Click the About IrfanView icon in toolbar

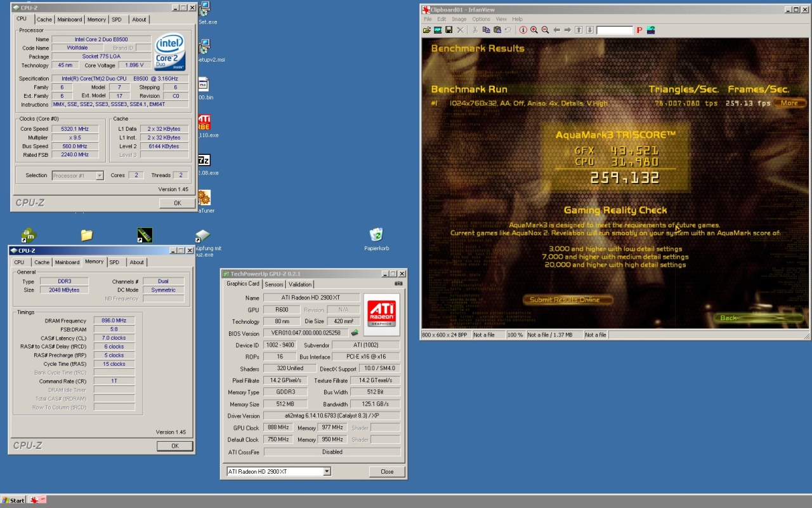click(x=651, y=30)
